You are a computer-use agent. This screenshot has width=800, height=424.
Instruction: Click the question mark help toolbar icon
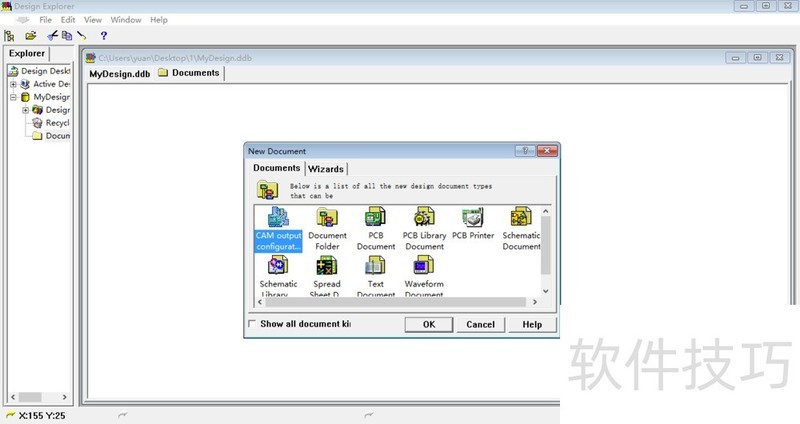(x=104, y=36)
